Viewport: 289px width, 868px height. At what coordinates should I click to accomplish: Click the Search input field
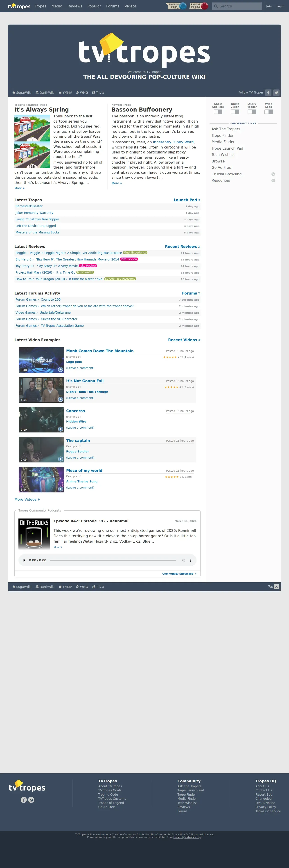[x=237, y=6]
